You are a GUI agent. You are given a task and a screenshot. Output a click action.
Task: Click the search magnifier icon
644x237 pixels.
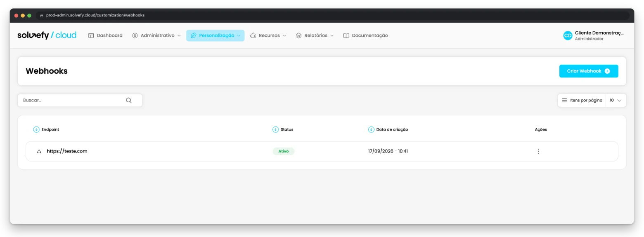pyautogui.click(x=129, y=100)
